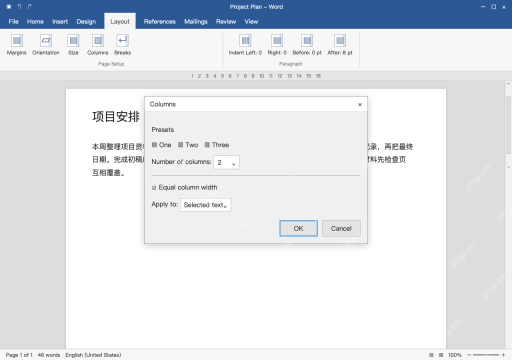Click the Presets label
This screenshot has width=512, height=360.
pyautogui.click(x=163, y=130)
